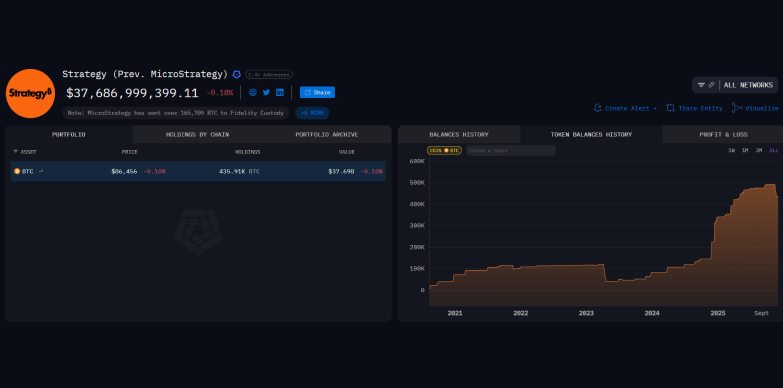Click the filter funnel icon
Image resolution: width=783 pixels, height=388 pixels.
(701, 85)
